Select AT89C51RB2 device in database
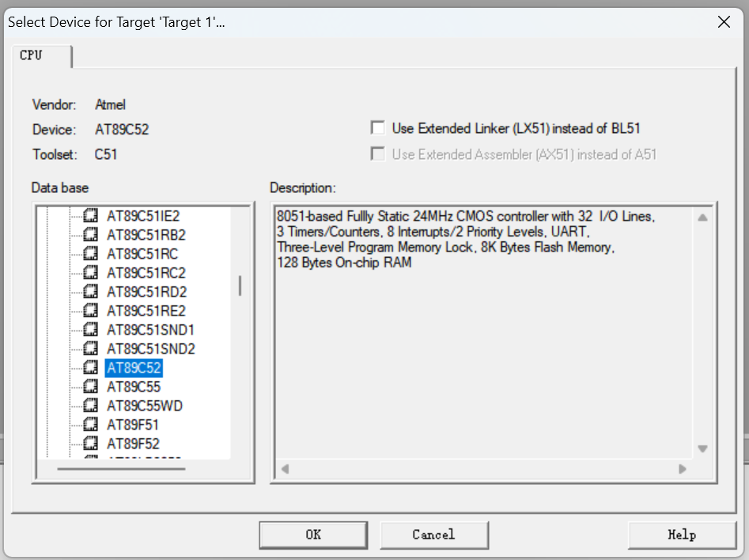The height and width of the screenshot is (560, 749). (x=146, y=235)
